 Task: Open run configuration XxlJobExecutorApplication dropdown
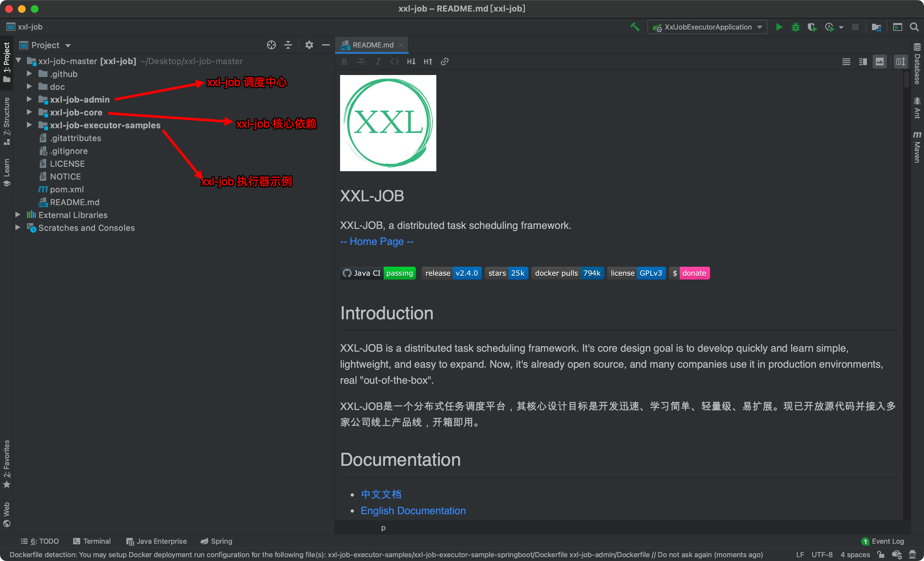pos(707,27)
